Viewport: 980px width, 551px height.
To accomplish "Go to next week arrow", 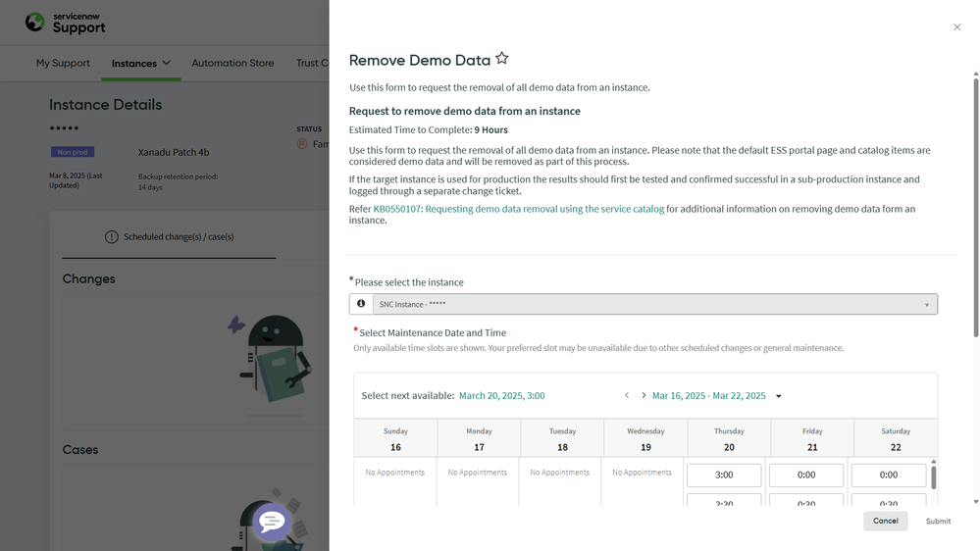I will click(644, 395).
